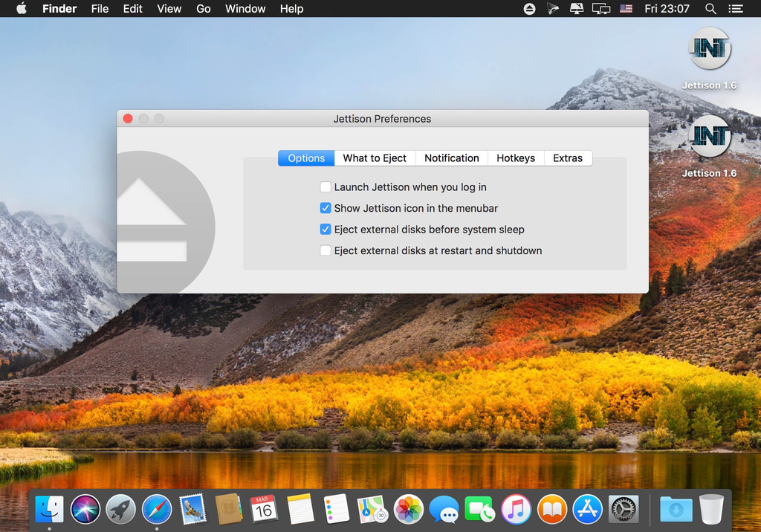Viewport: 761px width, 532px height.
Task: Launch iTunes from the Dock
Action: pyautogui.click(x=516, y=509)
